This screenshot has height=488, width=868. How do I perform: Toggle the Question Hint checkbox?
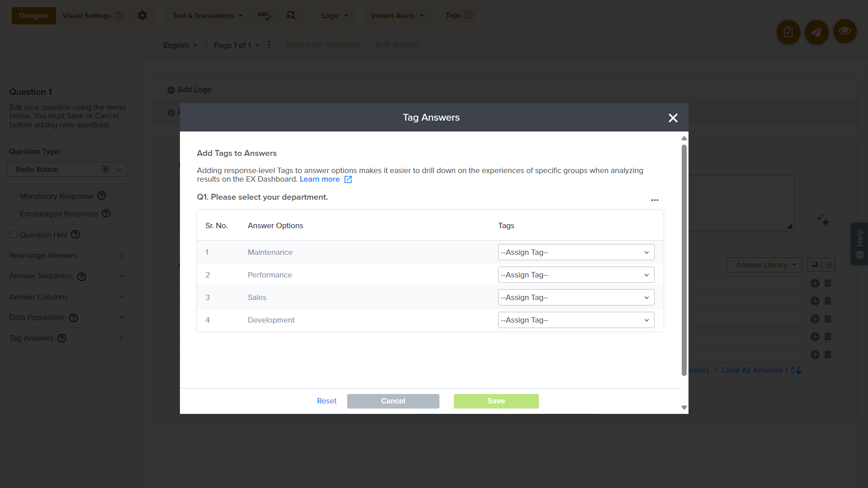pos(14,235)
